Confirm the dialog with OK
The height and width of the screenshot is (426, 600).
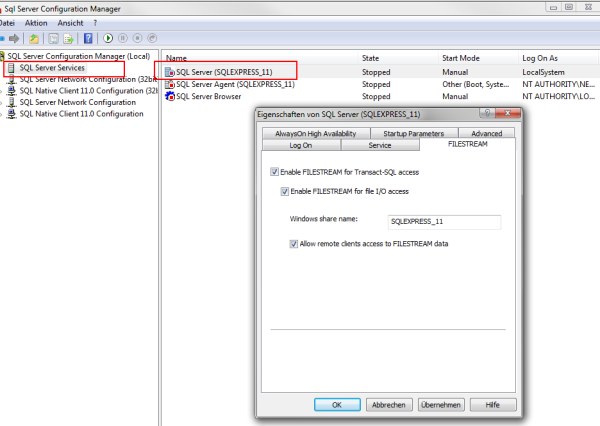pos(337,405)
